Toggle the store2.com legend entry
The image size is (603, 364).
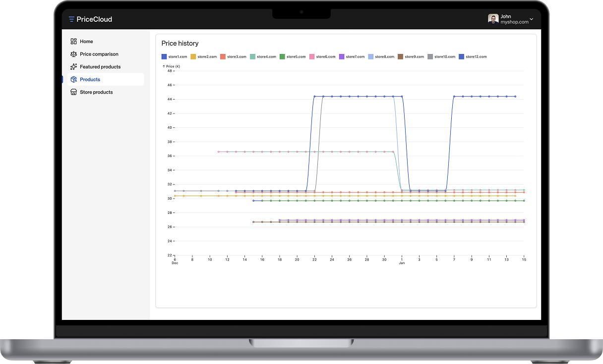coord(207,57)
